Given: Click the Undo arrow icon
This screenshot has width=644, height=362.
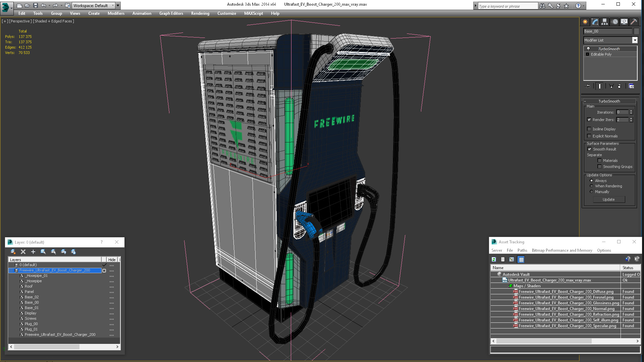Looking at the screenshot, I should tap(44, 5).
